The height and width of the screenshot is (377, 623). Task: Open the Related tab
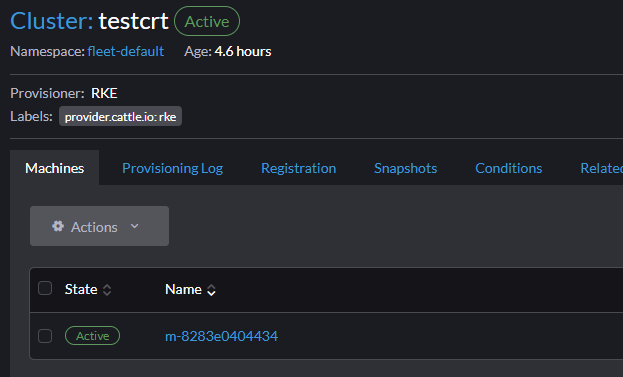click(601, 168)
